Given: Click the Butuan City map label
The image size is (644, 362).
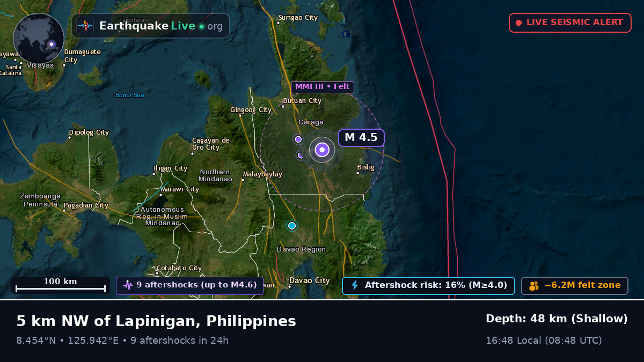Looking at the screenshot, I should (x=302, y=101).
